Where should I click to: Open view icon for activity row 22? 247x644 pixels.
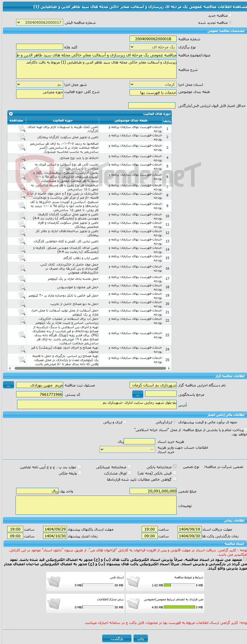[x=22, y=320]
